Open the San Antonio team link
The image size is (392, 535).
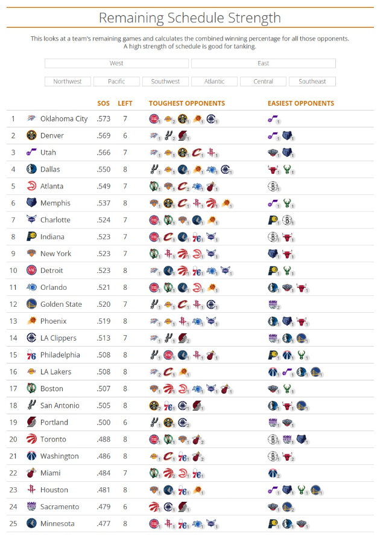pos(58,406)
